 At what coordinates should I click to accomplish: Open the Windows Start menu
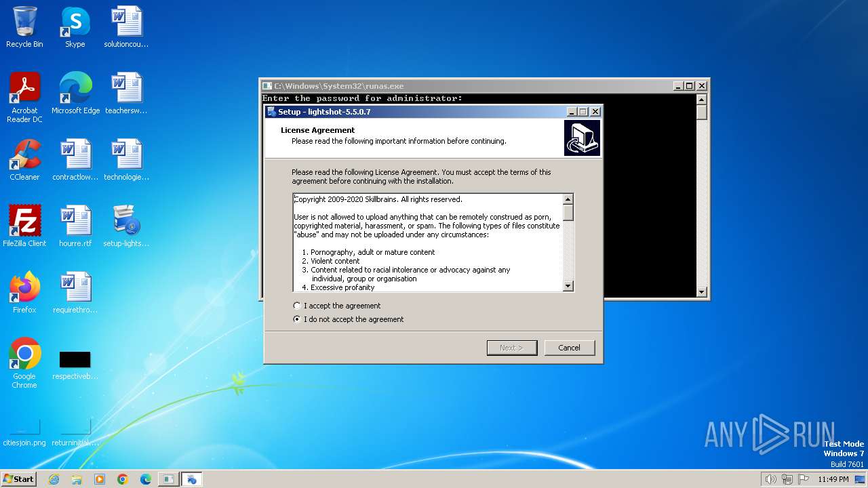[18, 479]
